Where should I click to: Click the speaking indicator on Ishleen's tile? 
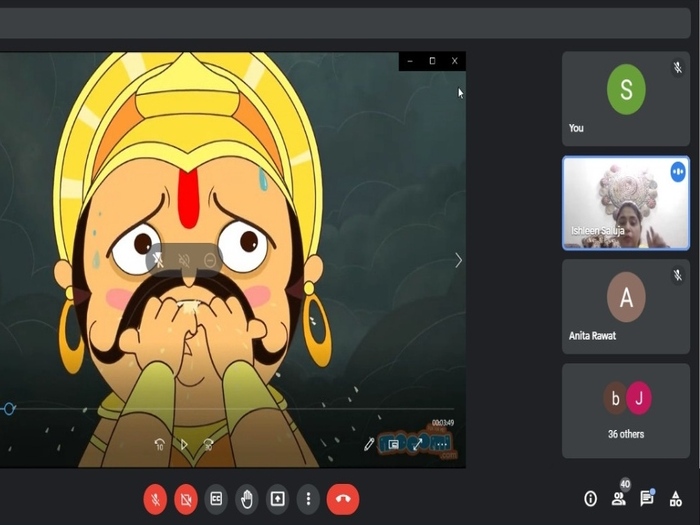[678, 172]
